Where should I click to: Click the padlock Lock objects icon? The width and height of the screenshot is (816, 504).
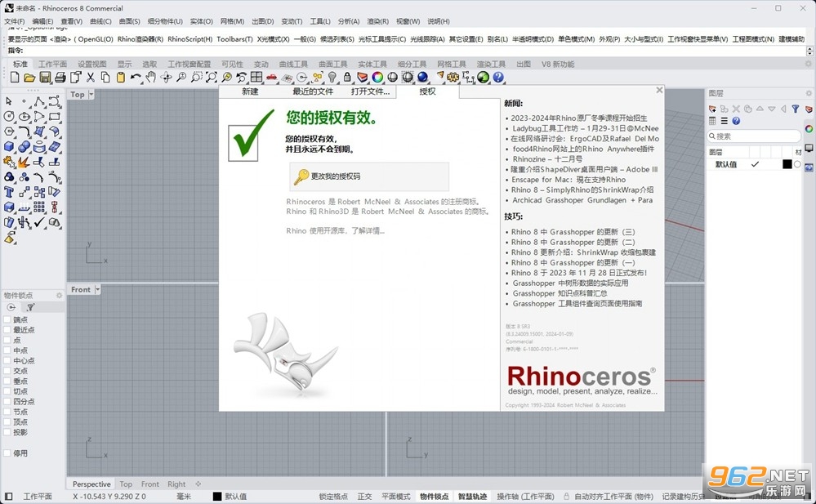347,78
